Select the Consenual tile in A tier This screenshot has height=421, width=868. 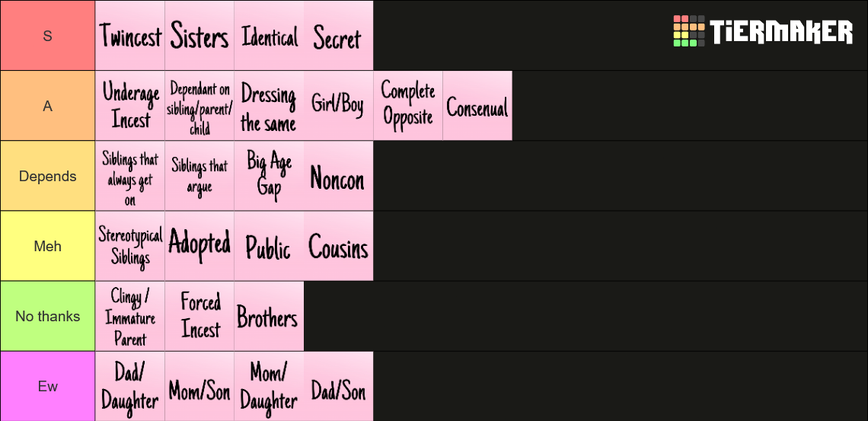[x=477, y=106]
